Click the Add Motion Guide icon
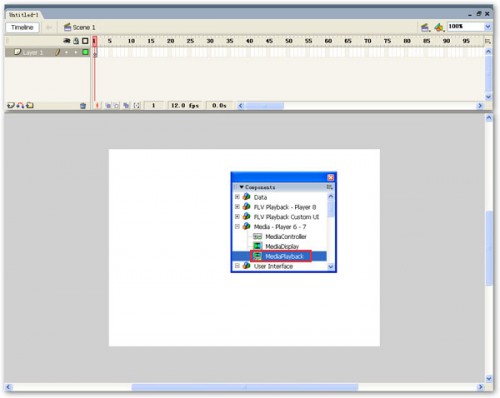 pos(20,105)
